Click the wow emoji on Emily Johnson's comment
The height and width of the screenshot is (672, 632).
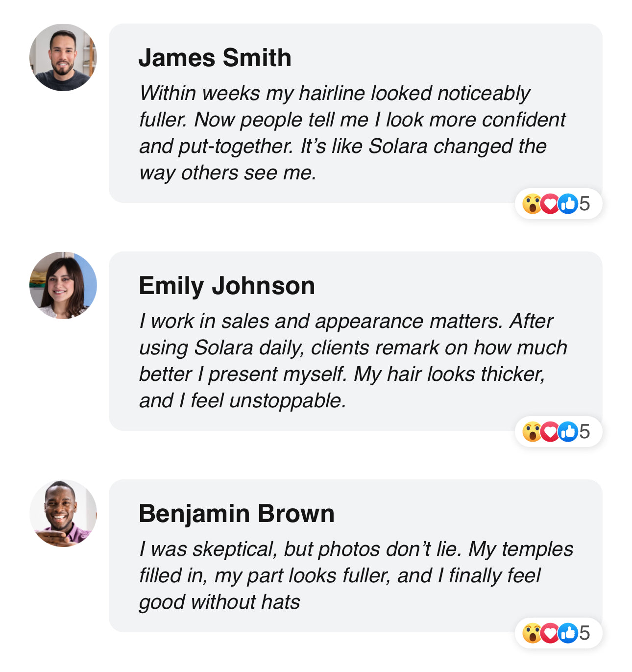(x=531, y=432)
